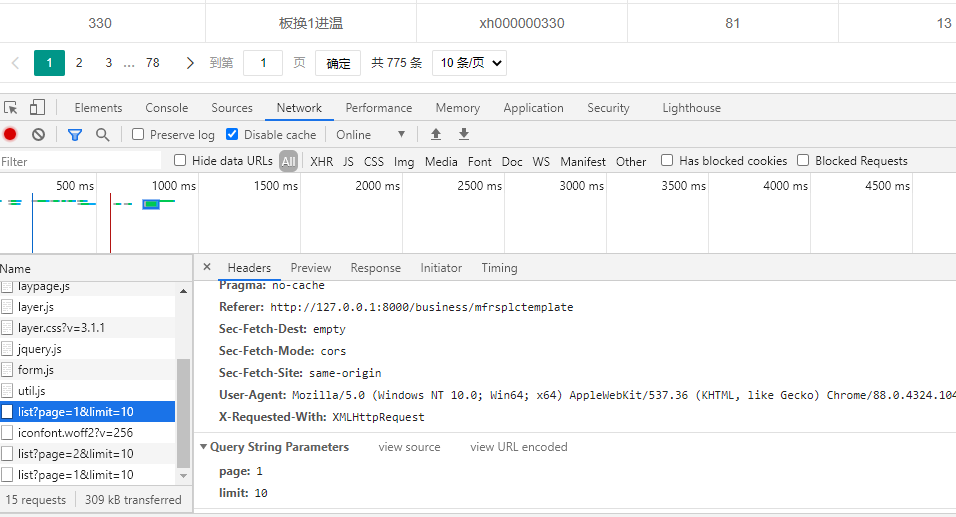Show the Preview tab of request
The height and width of the screenshot is (517, 956).
(x=311, y=268)
